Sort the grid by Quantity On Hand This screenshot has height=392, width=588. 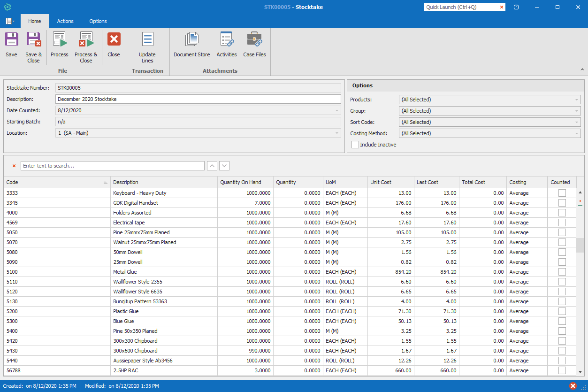click(241, 182)
